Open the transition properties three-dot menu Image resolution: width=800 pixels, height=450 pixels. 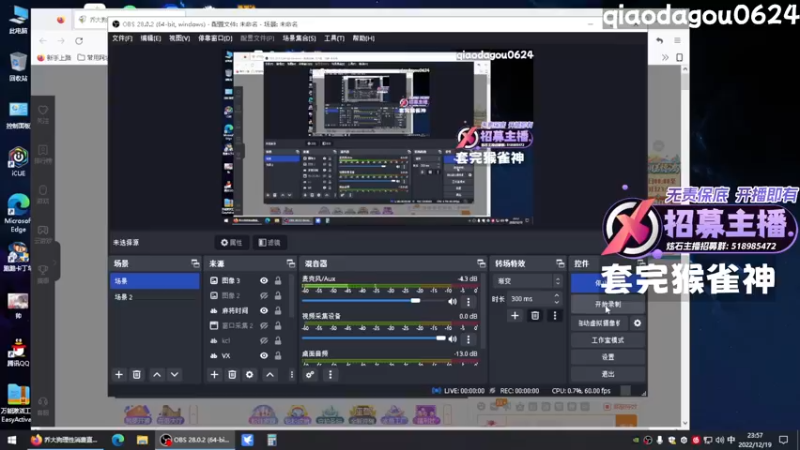click(x=555, y=316)
